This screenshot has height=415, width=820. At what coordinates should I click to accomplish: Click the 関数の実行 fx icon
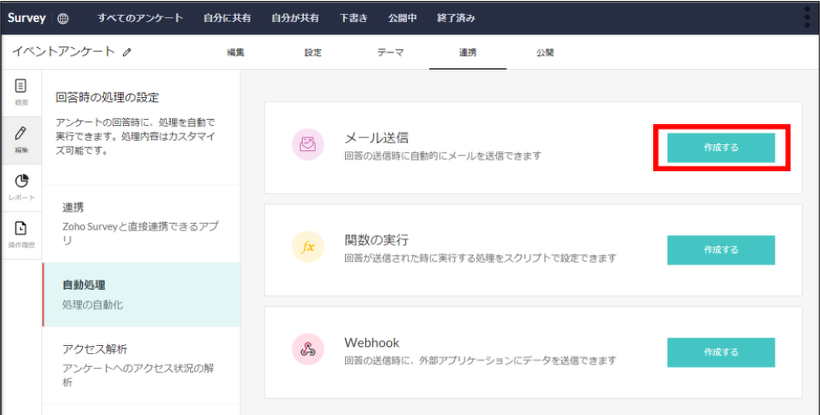click(x=307, y=248)
